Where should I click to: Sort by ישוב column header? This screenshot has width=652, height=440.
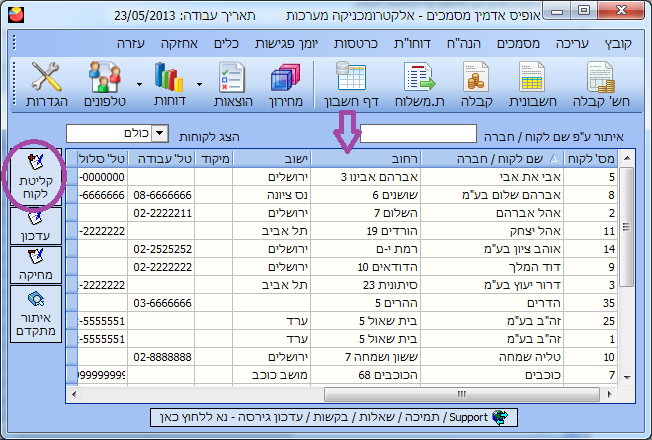coord(272,158)
